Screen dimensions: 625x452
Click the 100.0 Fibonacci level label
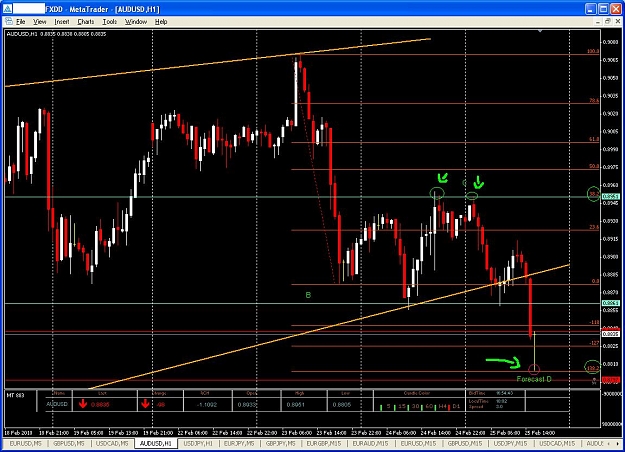(x=593, y=51)
